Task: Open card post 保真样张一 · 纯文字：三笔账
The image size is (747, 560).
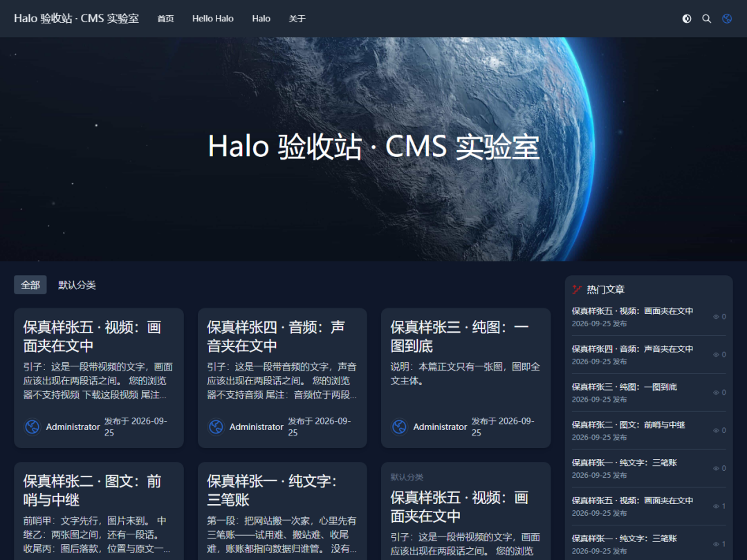Action: point(272,490)
